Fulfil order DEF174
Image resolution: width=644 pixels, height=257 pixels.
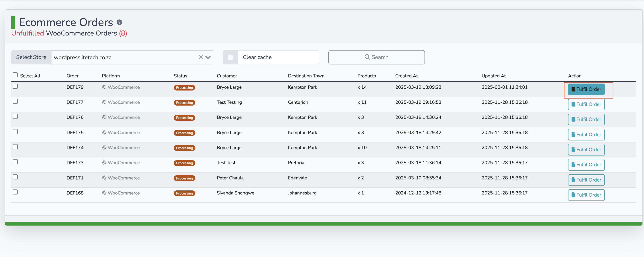[586, 150]
